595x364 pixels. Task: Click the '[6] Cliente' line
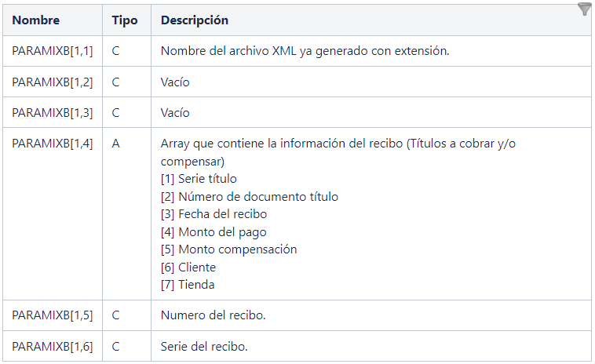click(188, 267)
